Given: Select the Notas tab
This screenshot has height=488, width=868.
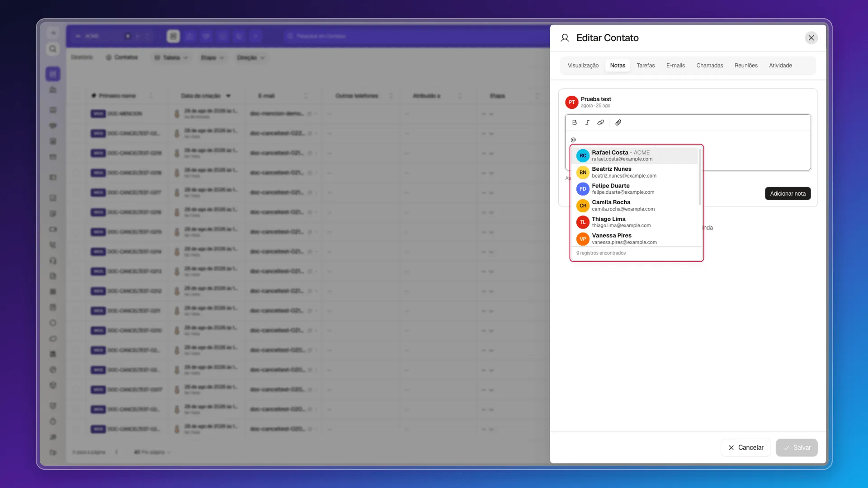Looking at the screenshot, I should tap(618, 66).
